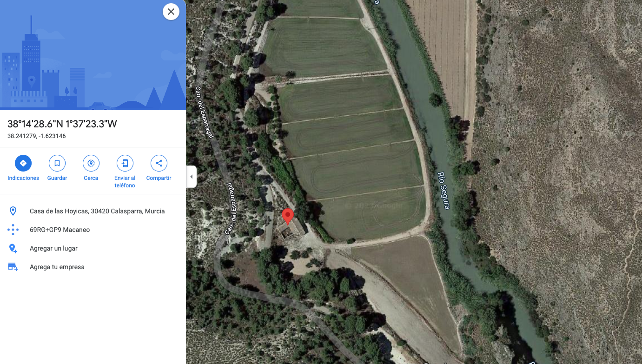Viewport: 642px width, 364px height.
Task: Copy plus code 69RG+GP9 Macaneo
Action: [60, 230]
